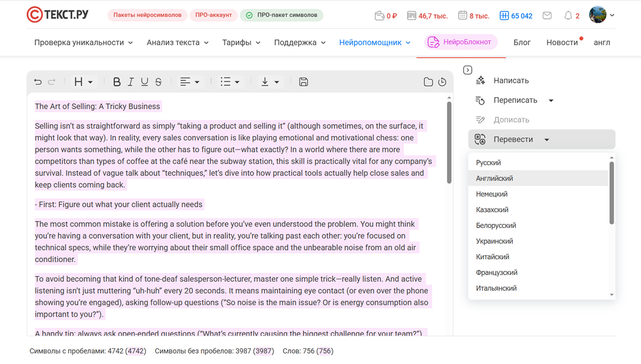Toggle bold formatting
Image resolution: width=641 pixels, height=364 pixels.
tap(117, 82)
